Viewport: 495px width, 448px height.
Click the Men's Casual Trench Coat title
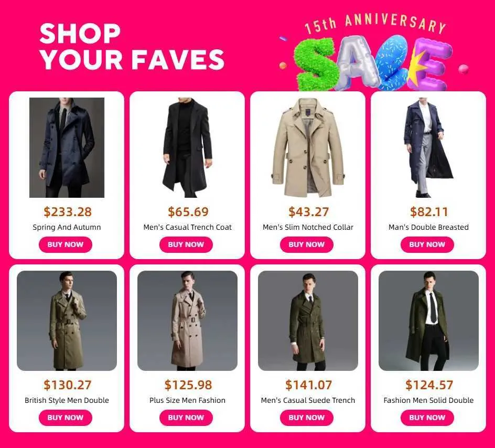click(x=187, y=227)
